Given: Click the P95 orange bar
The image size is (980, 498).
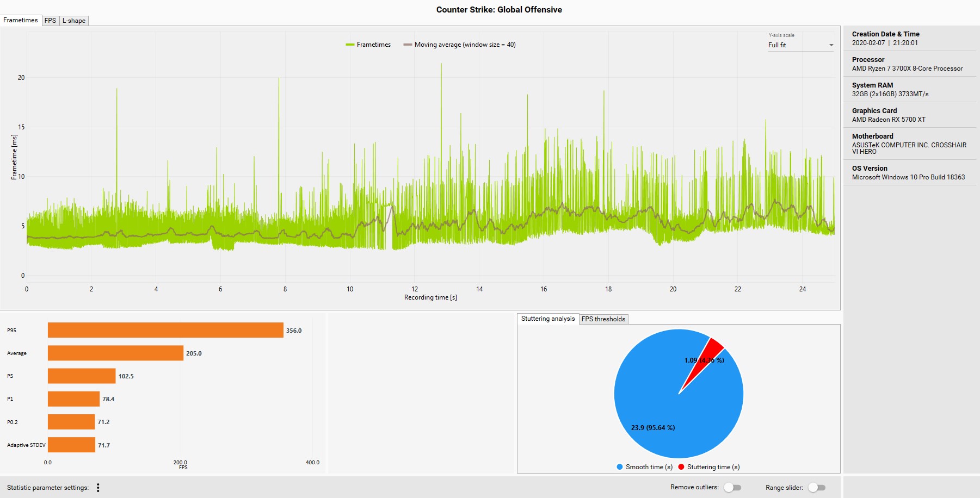Looking at the screenshot, I should click(x=165, y=330).
